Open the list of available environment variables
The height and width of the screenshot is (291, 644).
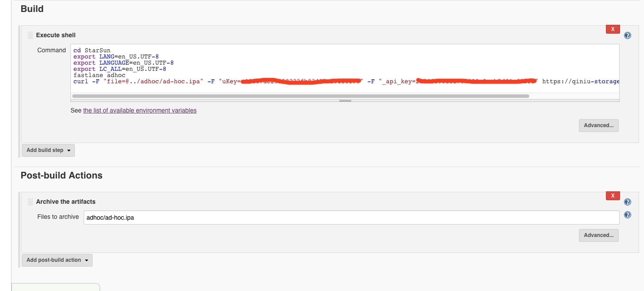pyautogui.click(x=140, y=110)
